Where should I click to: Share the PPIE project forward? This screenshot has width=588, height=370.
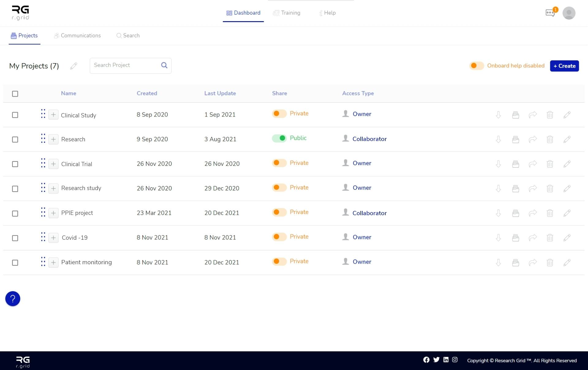(x=533, y=213)
